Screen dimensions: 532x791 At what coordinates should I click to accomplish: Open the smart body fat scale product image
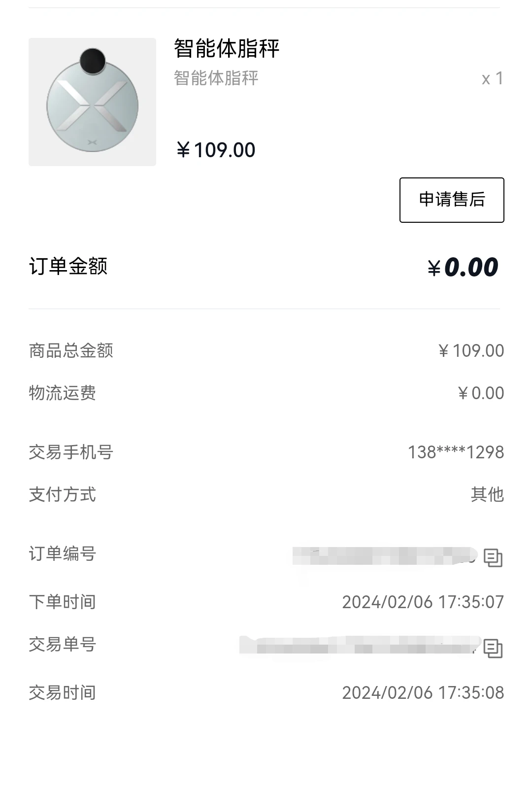92,102
